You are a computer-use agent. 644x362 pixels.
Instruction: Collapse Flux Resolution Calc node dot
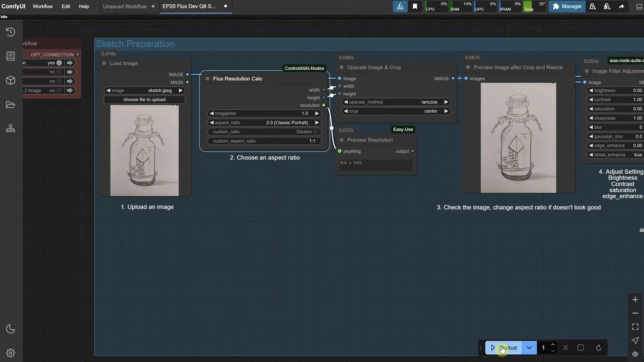207,78
